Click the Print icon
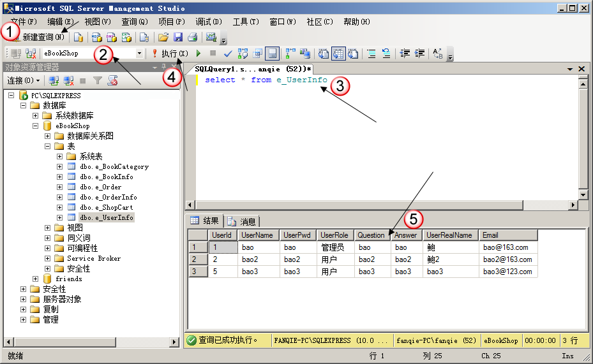The width and height of the screenshot is (593, 364). click(x=193, y=37)
